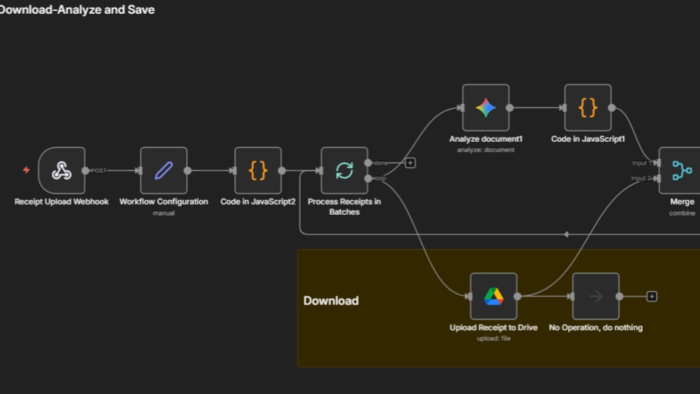700x394 pixels.
Task: Open the Code in JavaScript1 node
Action: click(x=588, y=108)
